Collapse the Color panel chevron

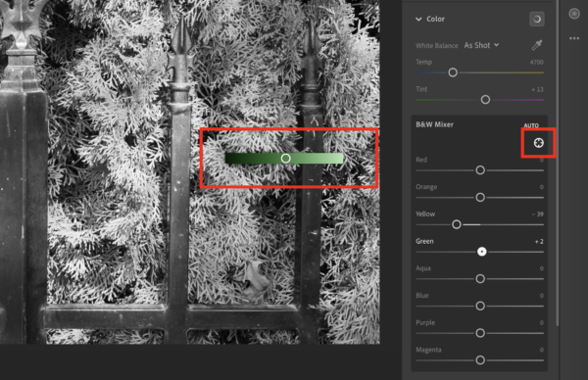tap(418, 20)
